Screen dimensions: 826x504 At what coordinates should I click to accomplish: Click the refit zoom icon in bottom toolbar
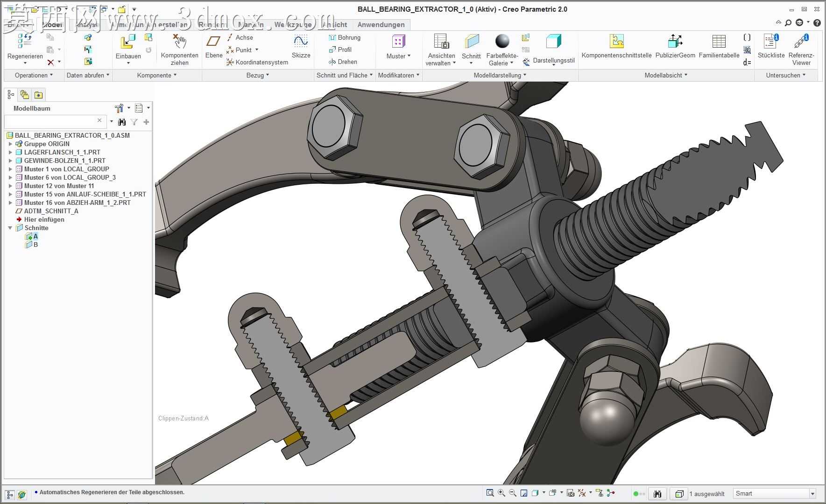click(490, 493)
